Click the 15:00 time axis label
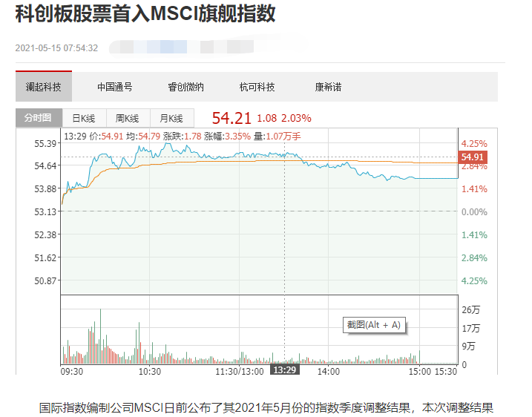 click(x=419, y=372)
